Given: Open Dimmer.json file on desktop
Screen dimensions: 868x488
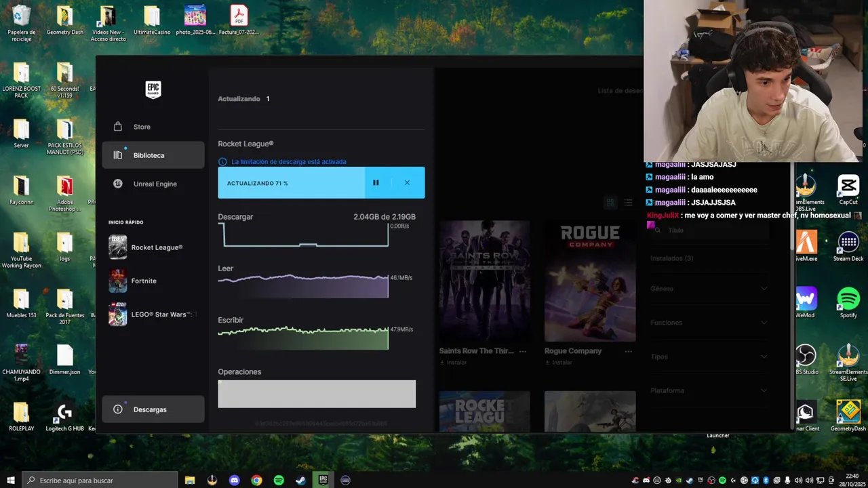Looking at the screenshot, I should point(65,361).
